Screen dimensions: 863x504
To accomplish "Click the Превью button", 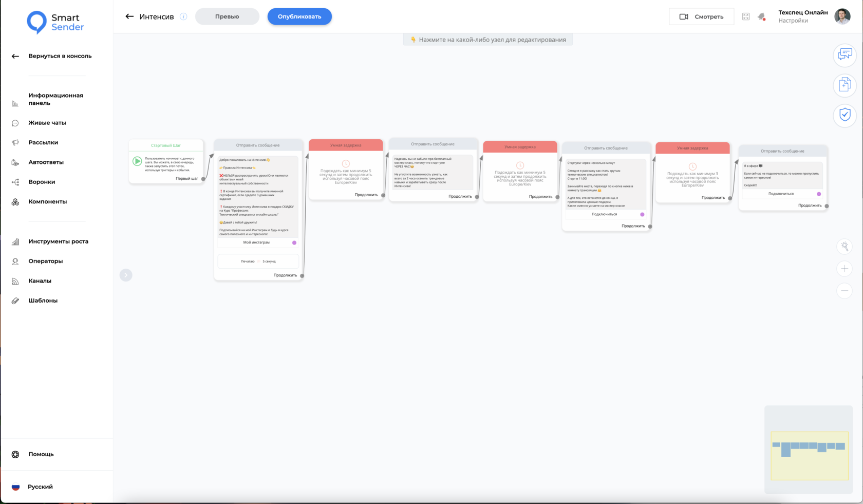I will 227,16.
